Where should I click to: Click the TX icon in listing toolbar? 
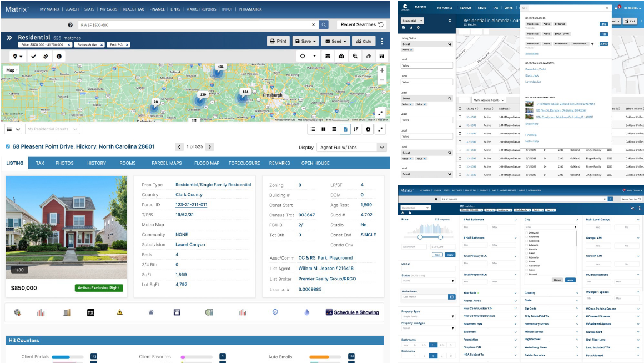click(x=91, y=312)
